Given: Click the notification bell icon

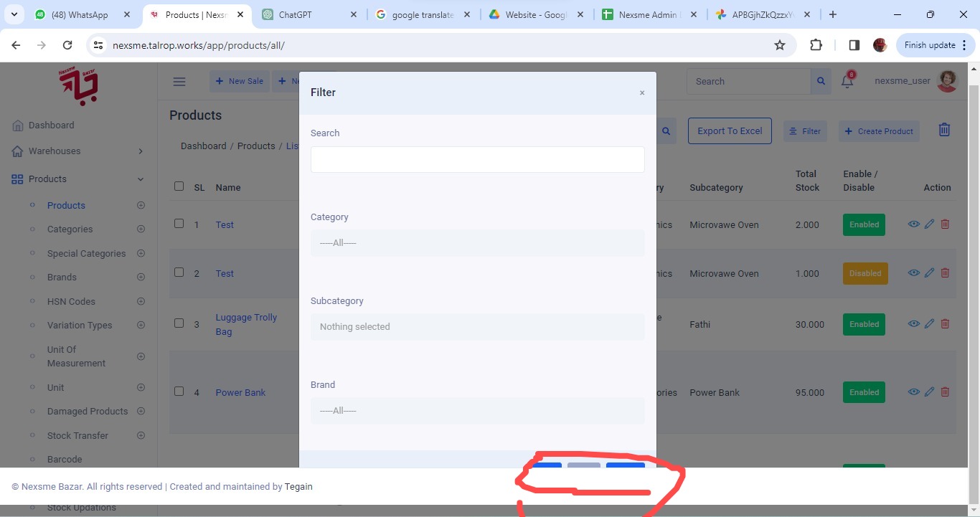Looking at the screenshot, I should pos(847,81).
